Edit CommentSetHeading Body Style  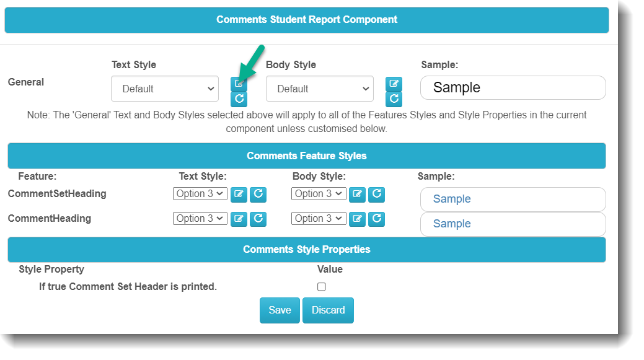pyautogui.click(x=357, y=195)
